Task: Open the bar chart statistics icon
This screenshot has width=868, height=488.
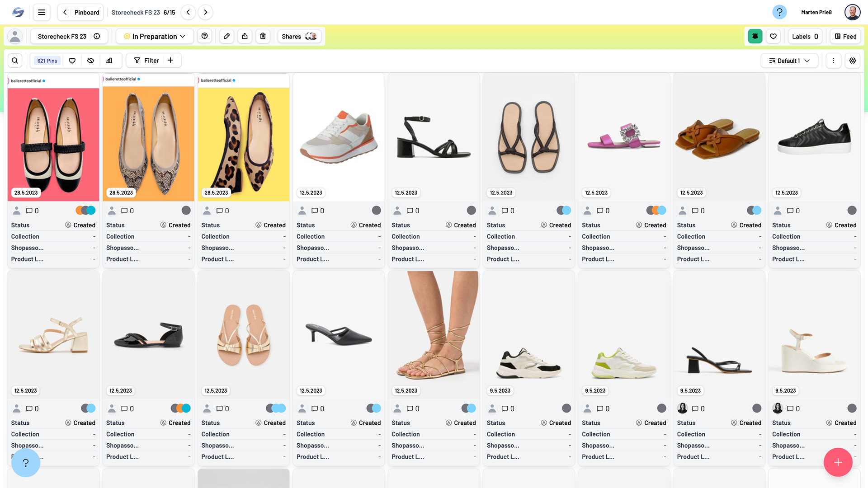Action: tap(109, 61)
